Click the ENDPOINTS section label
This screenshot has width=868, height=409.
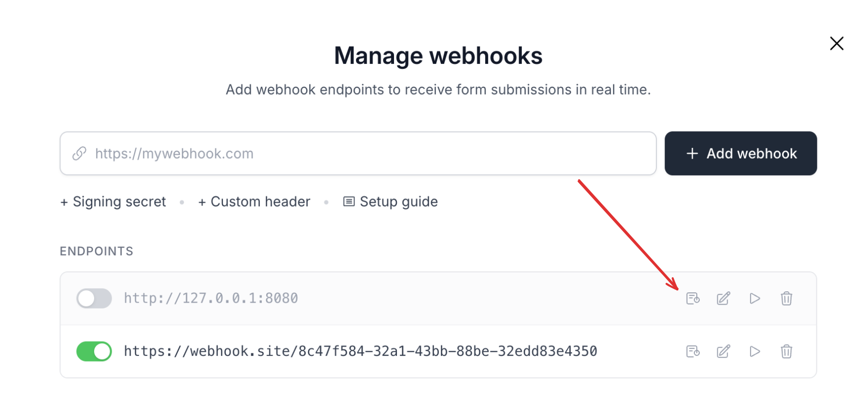97,251
